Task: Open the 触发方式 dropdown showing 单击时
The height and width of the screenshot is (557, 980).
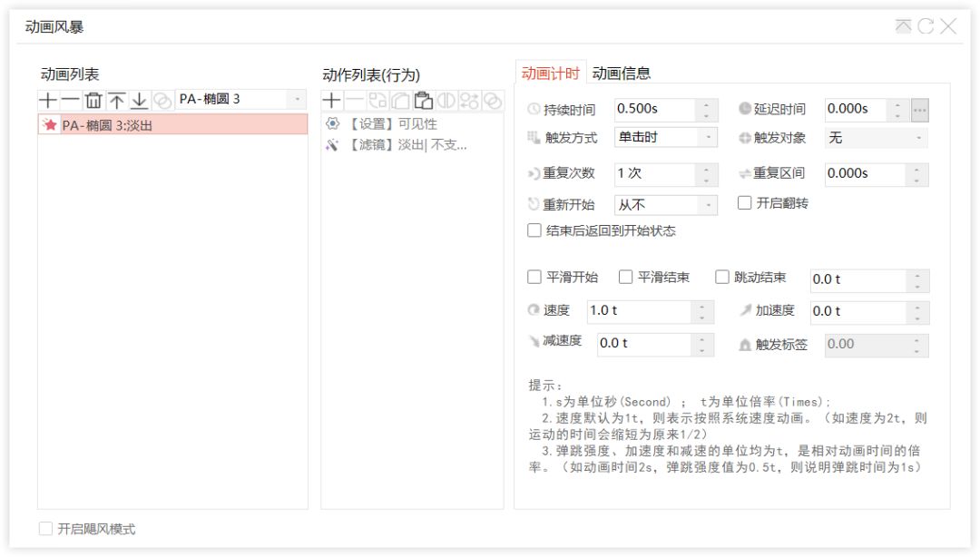Action: pyautogui.click(x=666, y=137)
